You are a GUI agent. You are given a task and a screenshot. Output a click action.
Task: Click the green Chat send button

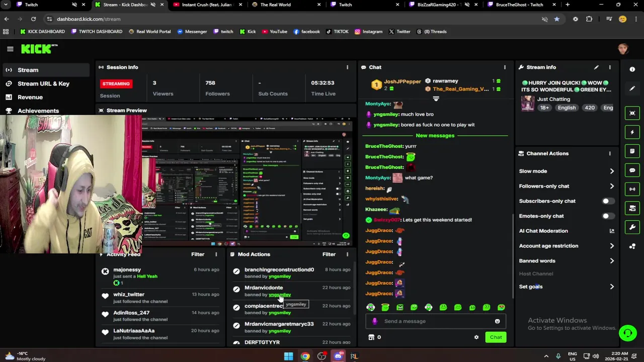pos(496,337)
